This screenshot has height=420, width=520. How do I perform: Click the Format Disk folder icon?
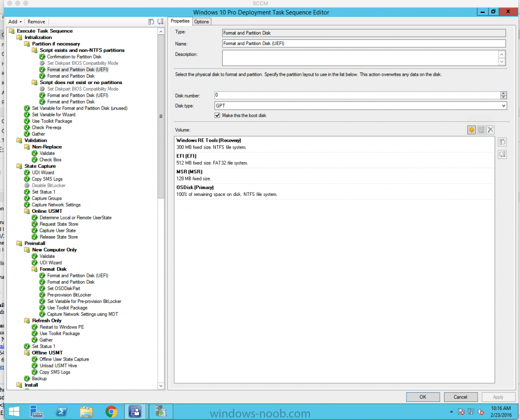(35, 269)
